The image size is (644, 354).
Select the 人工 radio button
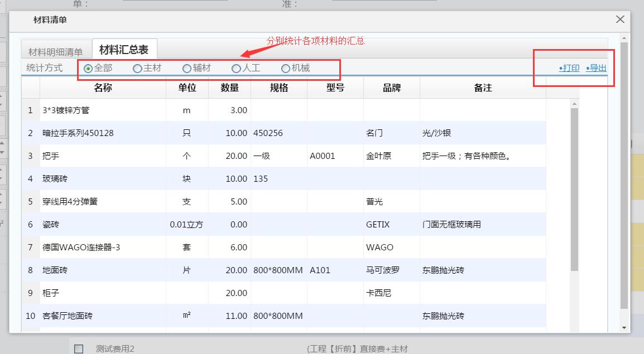point(236,69)
